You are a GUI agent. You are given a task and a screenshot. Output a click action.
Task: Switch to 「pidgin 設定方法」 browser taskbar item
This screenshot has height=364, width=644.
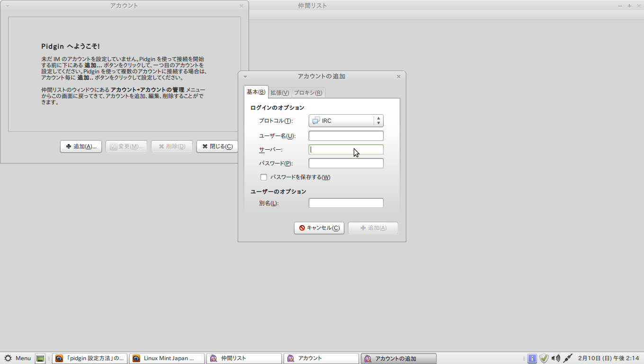click(90, 358)
